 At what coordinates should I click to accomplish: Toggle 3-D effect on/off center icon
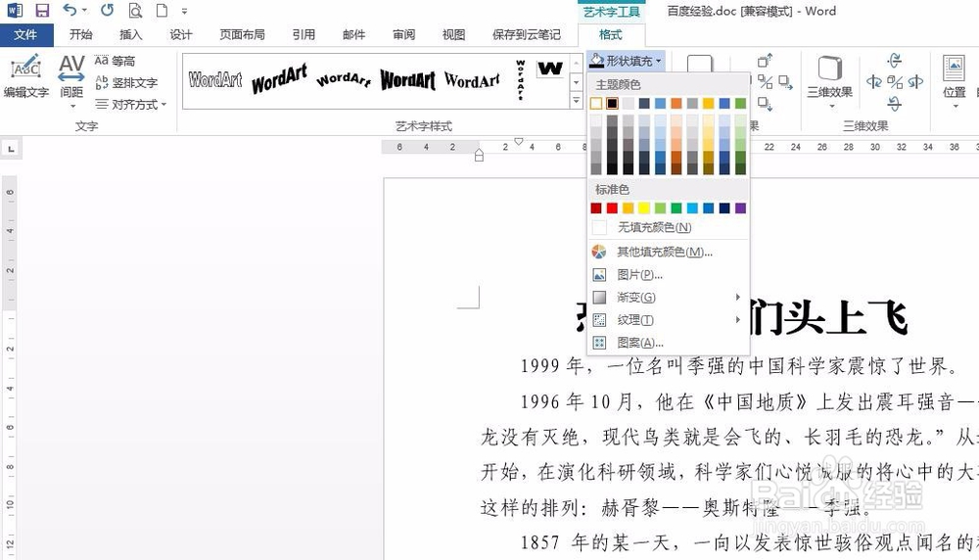coord(895,82)
